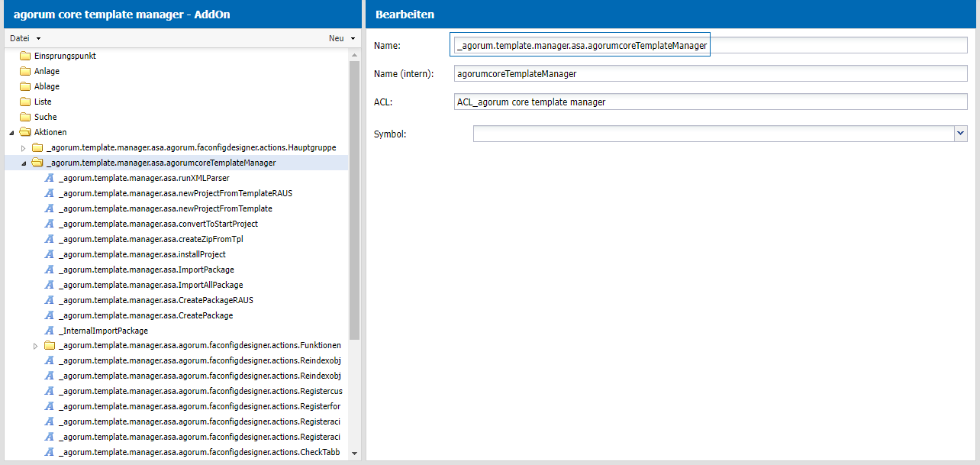This screenshot has width=980, height=465.
Task: Select the actions.Registerfor tree row
Action: [x=177, y=407]
